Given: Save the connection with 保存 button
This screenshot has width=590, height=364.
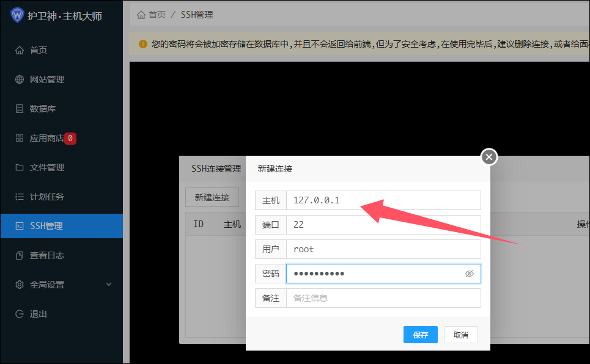Looking at the screenshot, I should [x=420, y=334].
